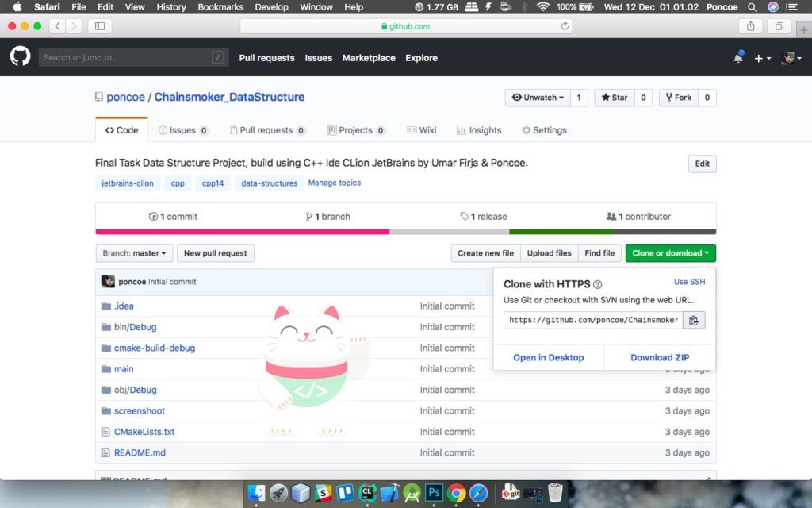Click Upload files button
The height and width of the screenshot is (508, 812).
tap(549, 253)
